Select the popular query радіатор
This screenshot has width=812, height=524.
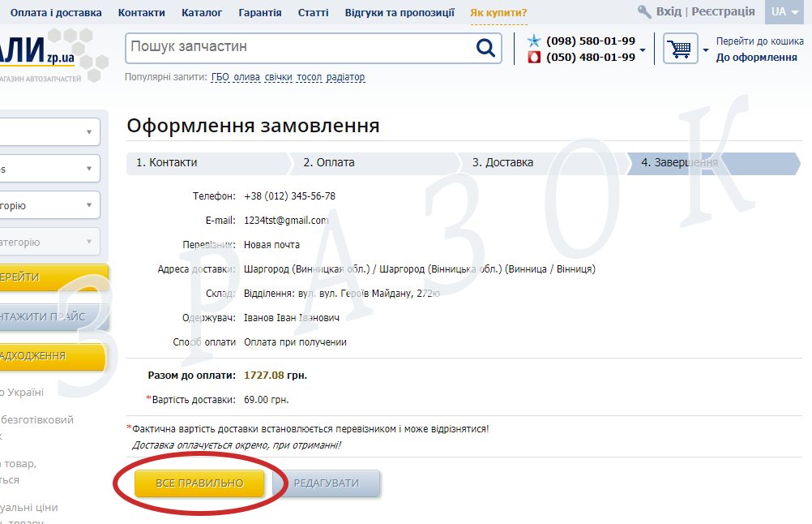344,77
